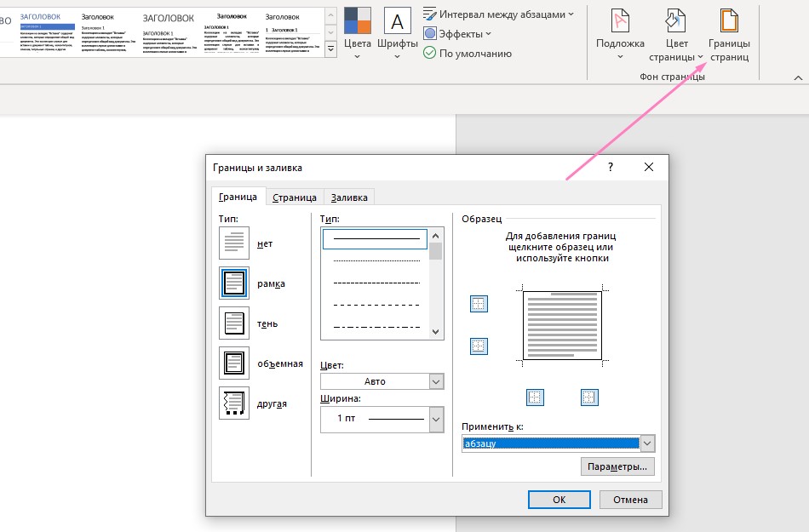This screenshot has height=532, width=809.
Task: Click the Параметры button
Action: pyautogui.click(x=617, y=466)
